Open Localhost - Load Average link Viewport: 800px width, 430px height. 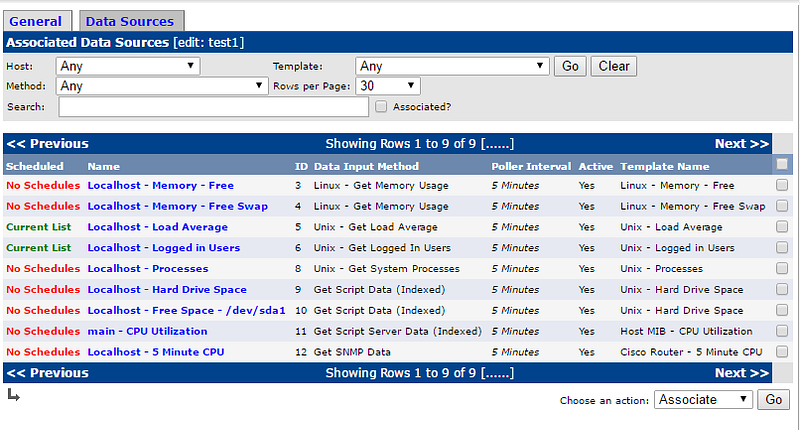158,227
